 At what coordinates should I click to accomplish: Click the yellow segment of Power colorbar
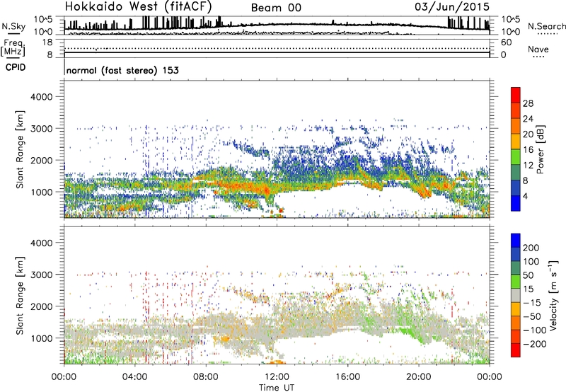click(516, 142)
